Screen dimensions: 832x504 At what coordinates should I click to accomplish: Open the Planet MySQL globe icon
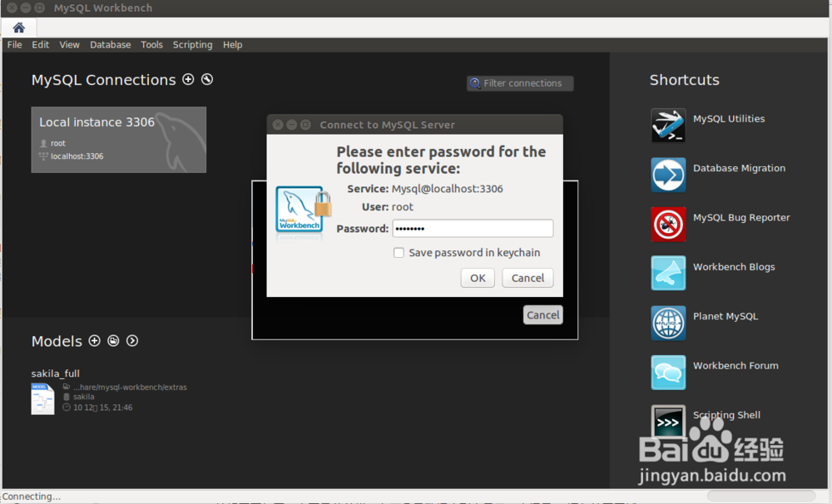pyautogui.click(x=668, y=323)
